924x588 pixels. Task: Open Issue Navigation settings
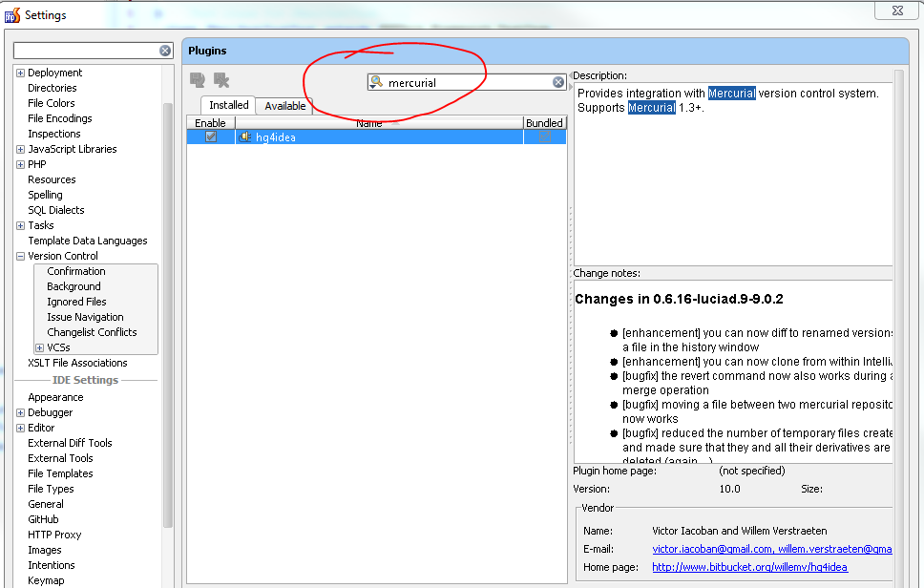click(x=86, y=318)
